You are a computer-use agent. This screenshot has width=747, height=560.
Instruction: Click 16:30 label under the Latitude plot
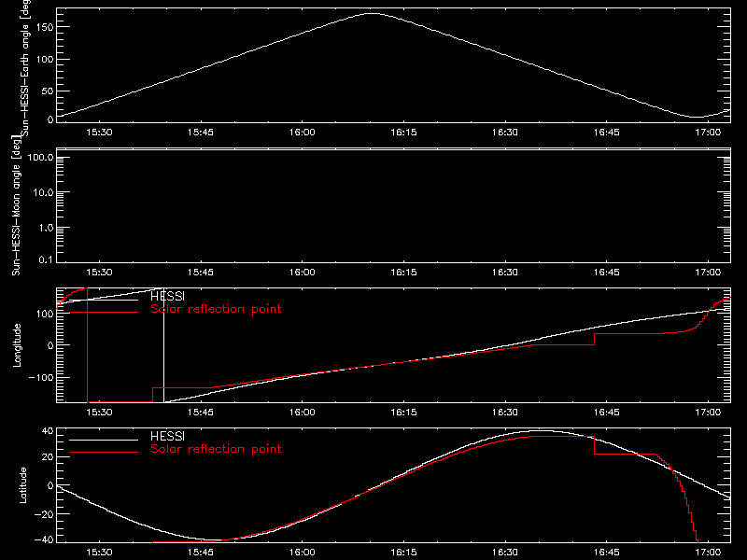tap(505, 553)
